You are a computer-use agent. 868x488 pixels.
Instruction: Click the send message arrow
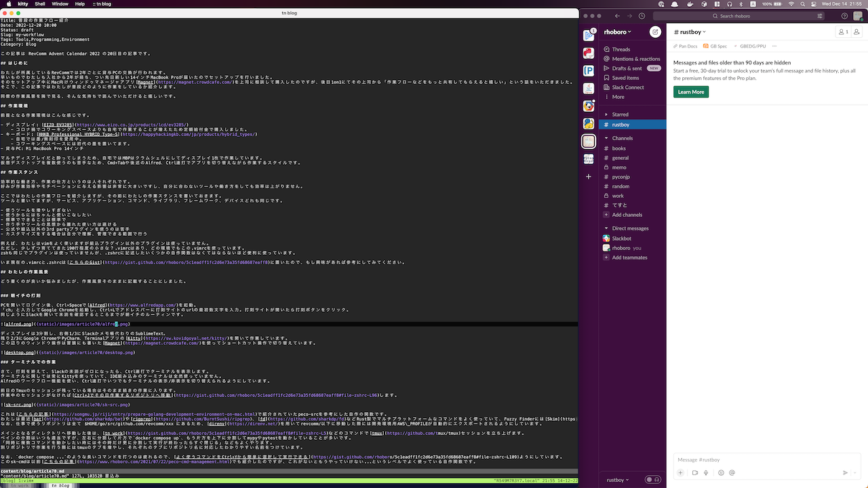click(x=845, y=472)
